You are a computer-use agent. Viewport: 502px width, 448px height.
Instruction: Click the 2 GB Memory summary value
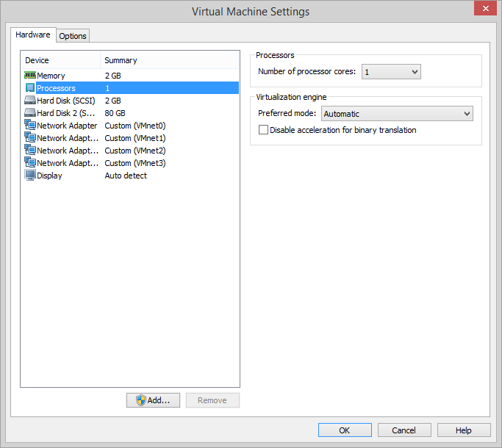click(x=112, y=76)
